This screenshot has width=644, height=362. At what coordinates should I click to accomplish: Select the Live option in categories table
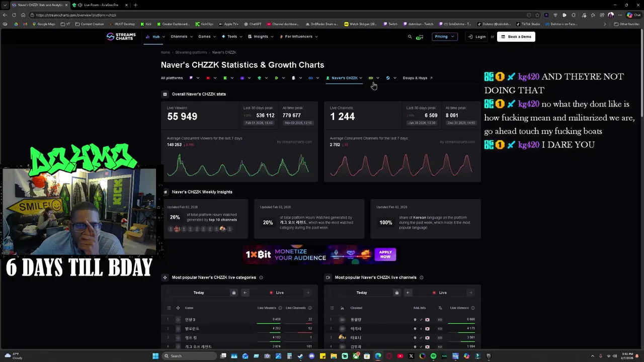(277, 293)
